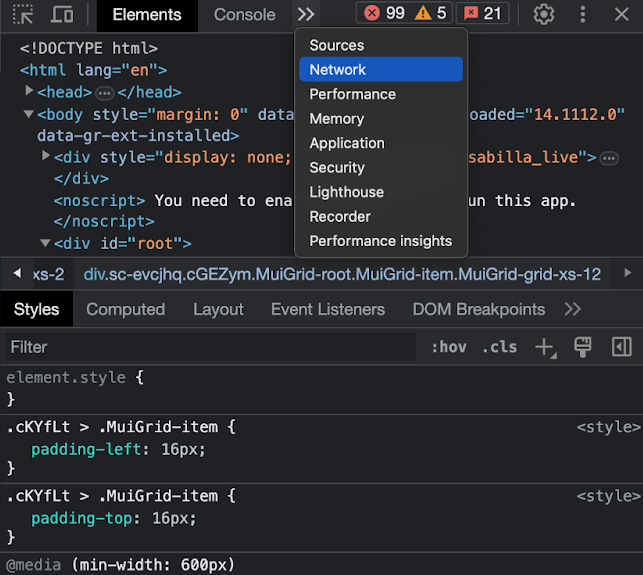Open the 21 issues badge

click(x=482, y=14)
